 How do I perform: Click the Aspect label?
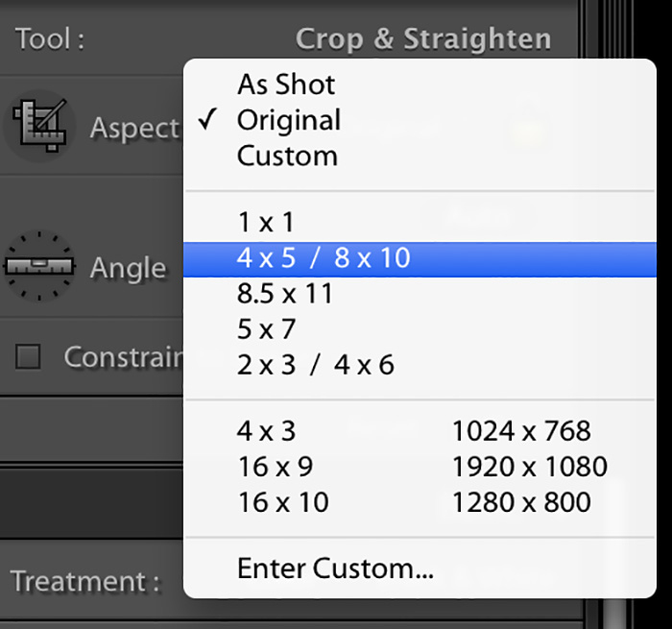click(134, 129)
